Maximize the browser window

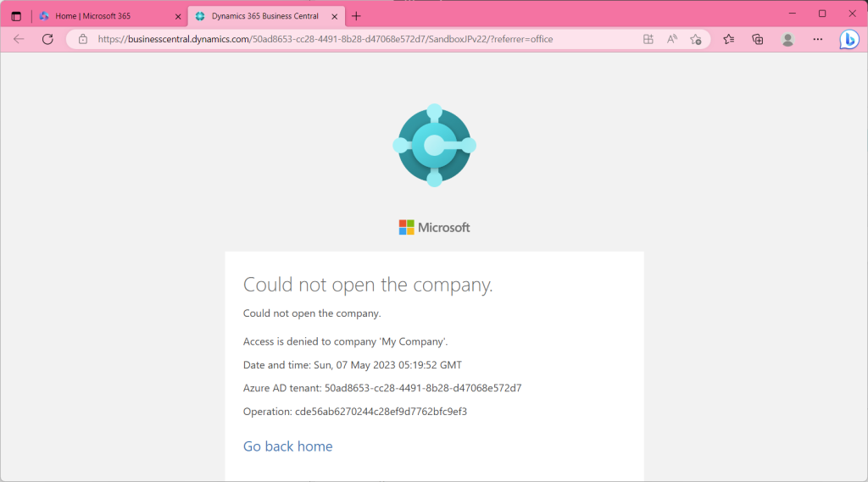point(822,14)
